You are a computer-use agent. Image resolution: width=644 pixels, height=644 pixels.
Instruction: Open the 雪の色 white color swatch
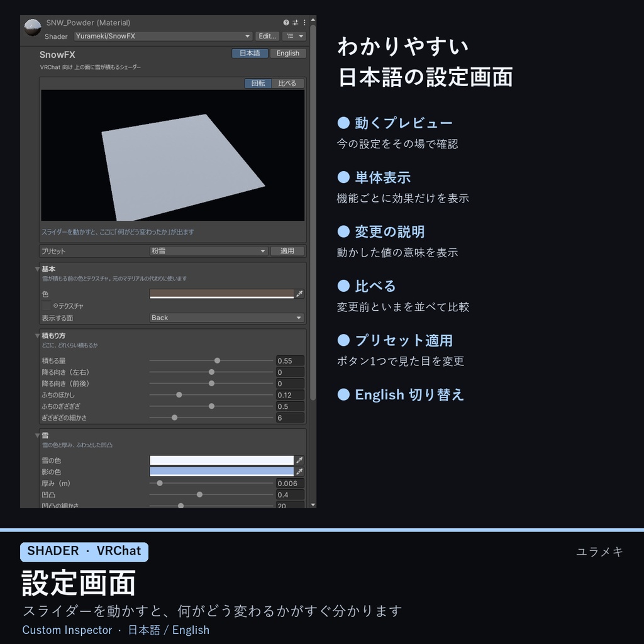pos(222,460)
